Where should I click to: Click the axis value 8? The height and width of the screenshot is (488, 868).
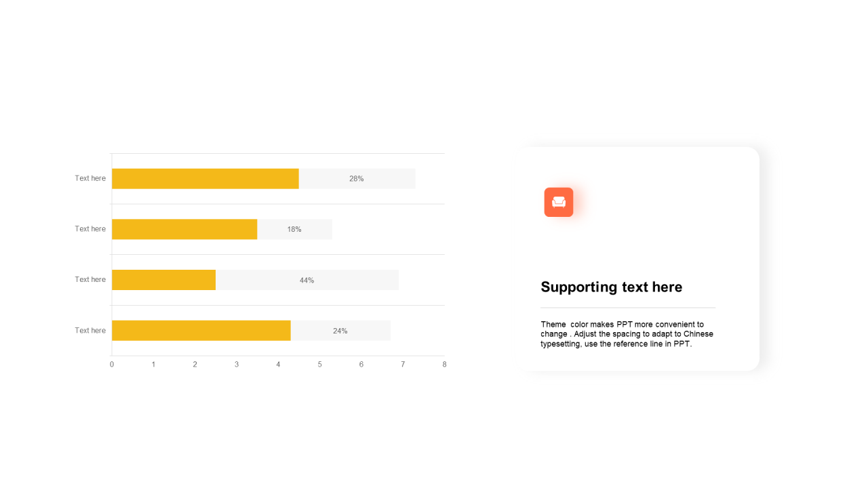444,365
